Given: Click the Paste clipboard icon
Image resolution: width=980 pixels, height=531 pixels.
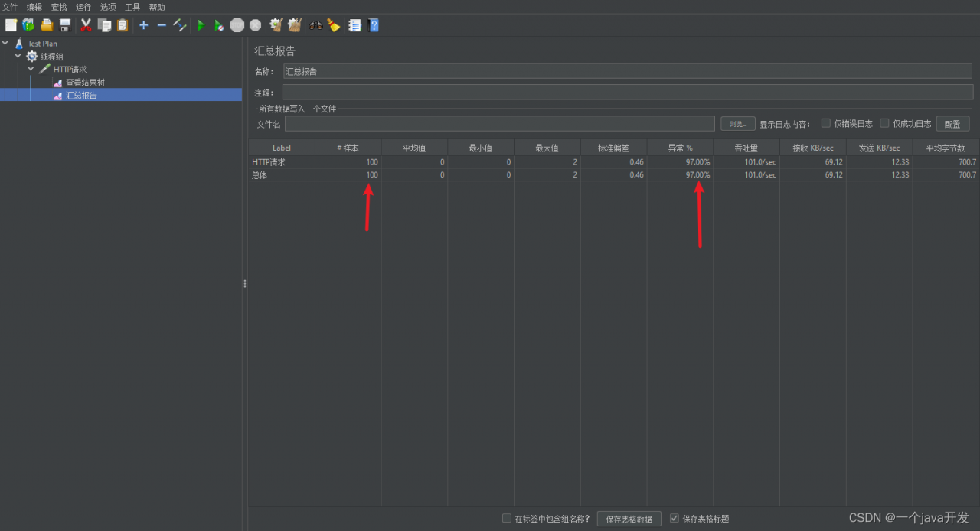Looking at the screenshot, I should click(x=122, y=25).
